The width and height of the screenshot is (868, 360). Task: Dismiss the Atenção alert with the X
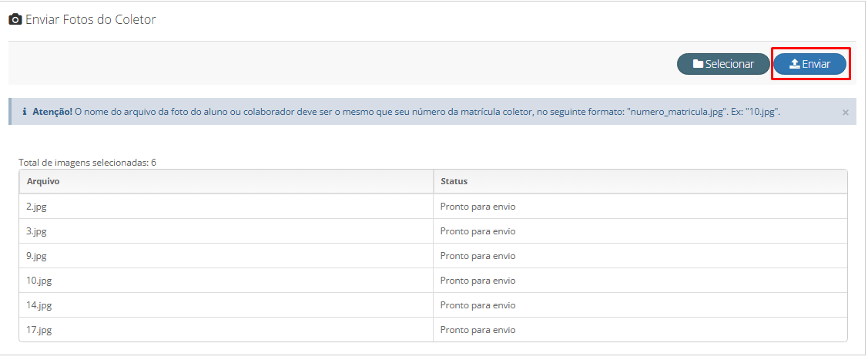click(x=846, y=113)
